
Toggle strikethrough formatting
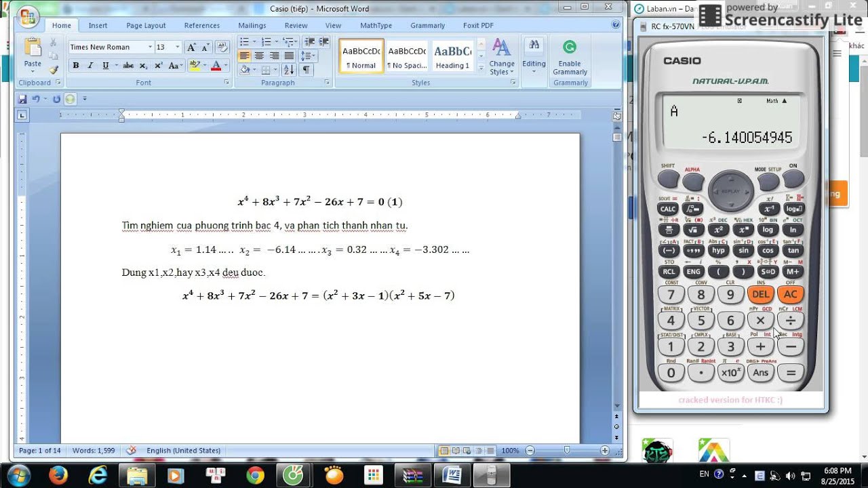[128, 66]
